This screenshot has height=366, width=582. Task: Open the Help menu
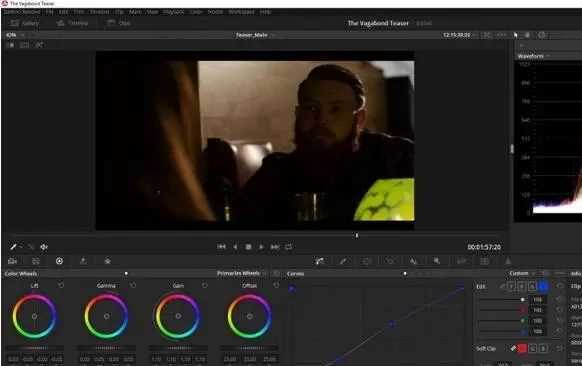265,12
